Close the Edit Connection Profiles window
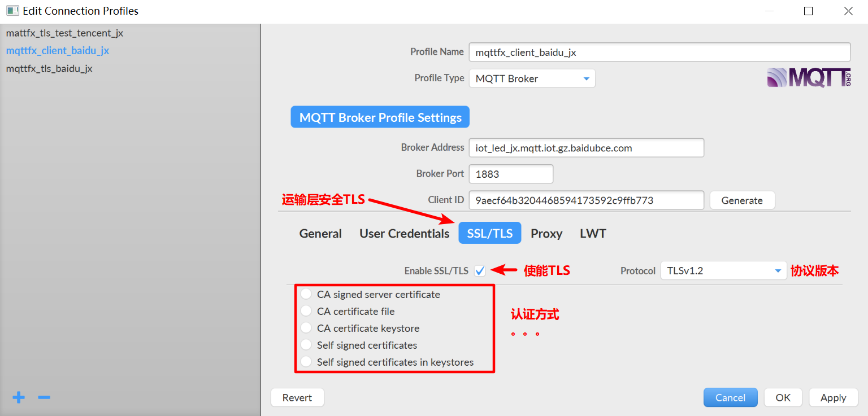 (x=848, y=11)
